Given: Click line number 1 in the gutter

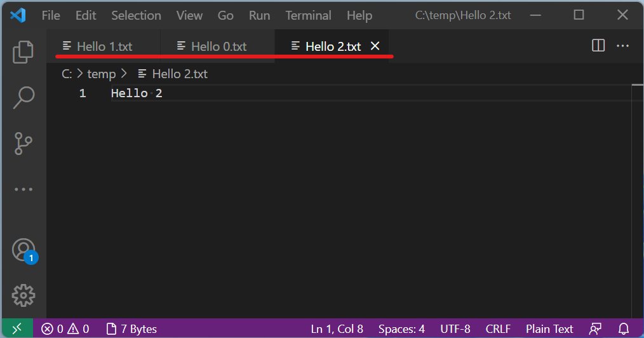Looking at the screenshot, I should (x=83, y=93).
